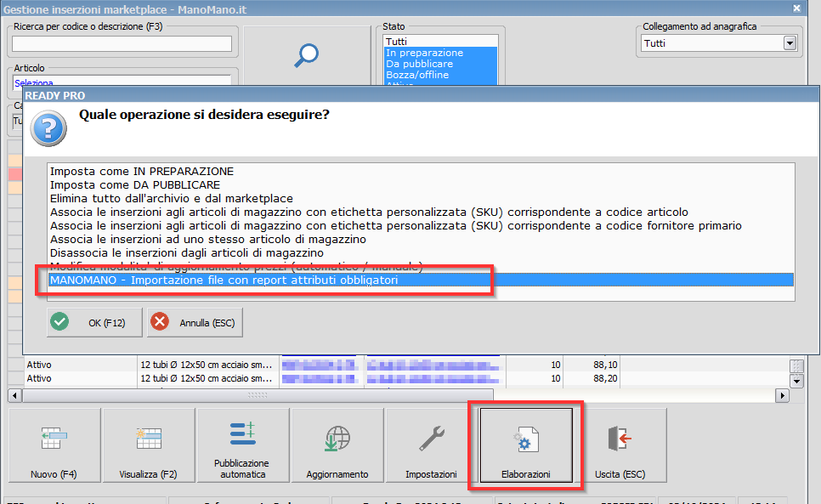Screen dimensions: 821x504
Task: Open the Collegamento ad anagrafica dropdown
Action: 790,42
